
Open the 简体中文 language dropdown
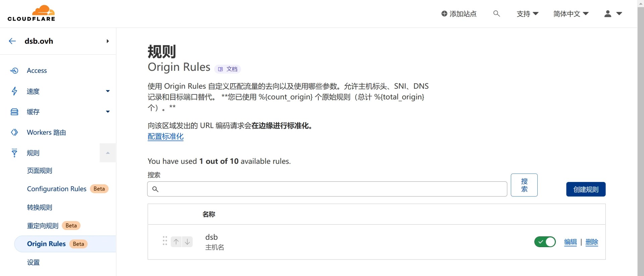tap(571, 14)
